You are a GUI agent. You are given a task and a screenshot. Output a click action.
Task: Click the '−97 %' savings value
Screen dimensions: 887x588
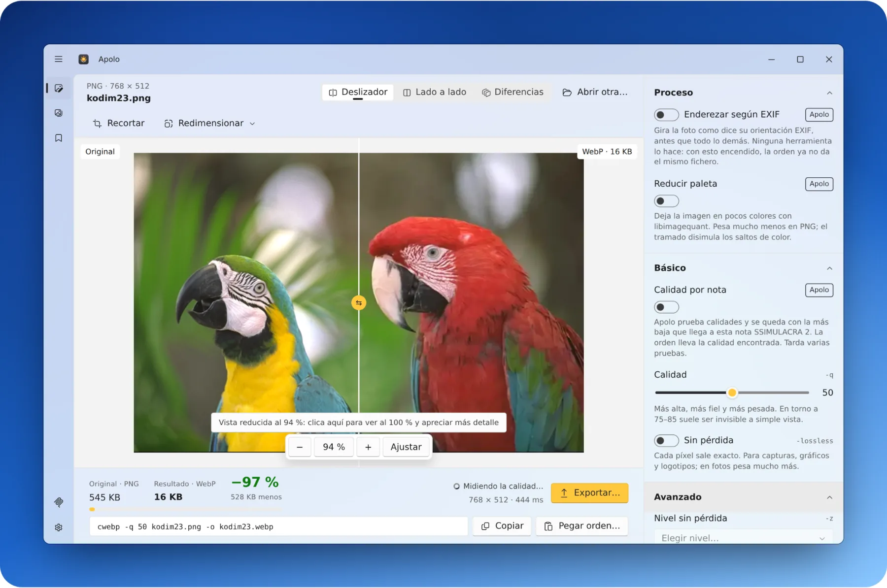[x=255, y=482]
